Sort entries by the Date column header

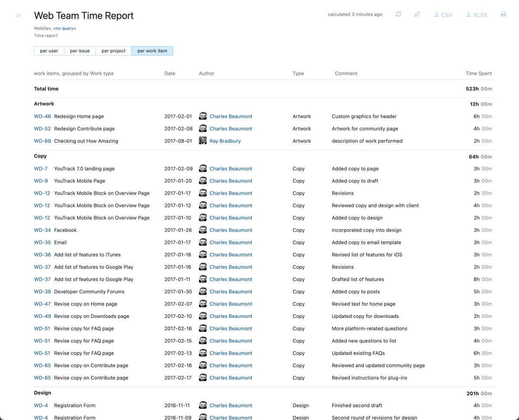[x=170, y=73]
